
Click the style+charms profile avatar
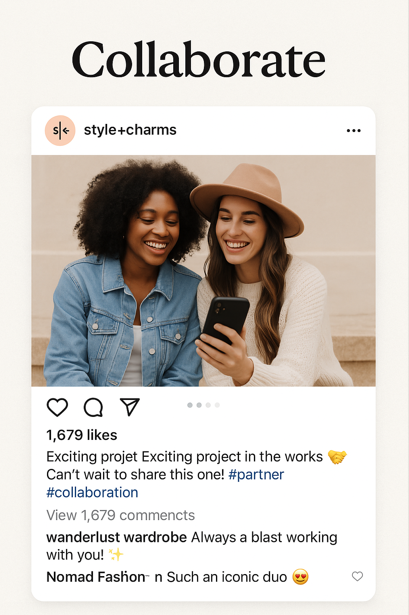pos(60,131)
